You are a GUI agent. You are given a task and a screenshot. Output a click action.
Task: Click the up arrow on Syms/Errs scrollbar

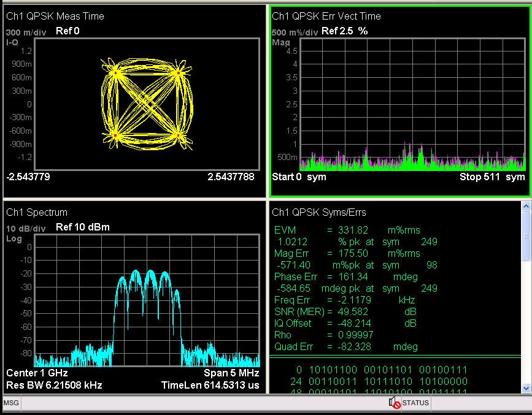click(526, 205)
